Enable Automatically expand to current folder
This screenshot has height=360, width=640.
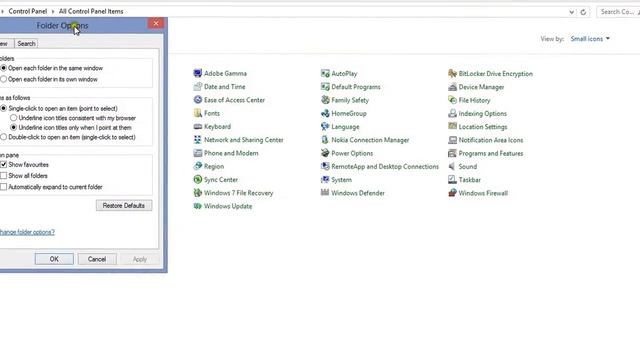tap(4, 187)
